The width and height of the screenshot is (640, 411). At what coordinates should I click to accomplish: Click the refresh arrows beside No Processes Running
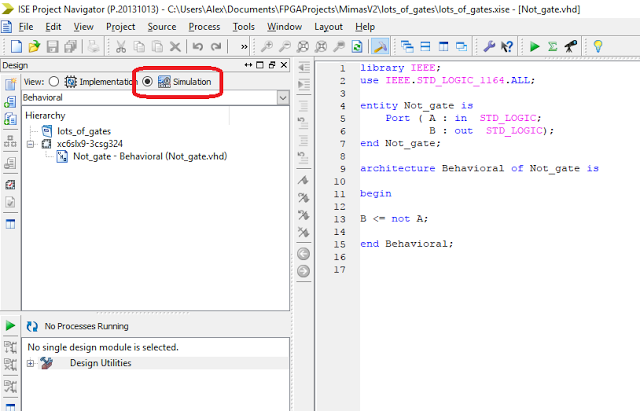[32, 326]
